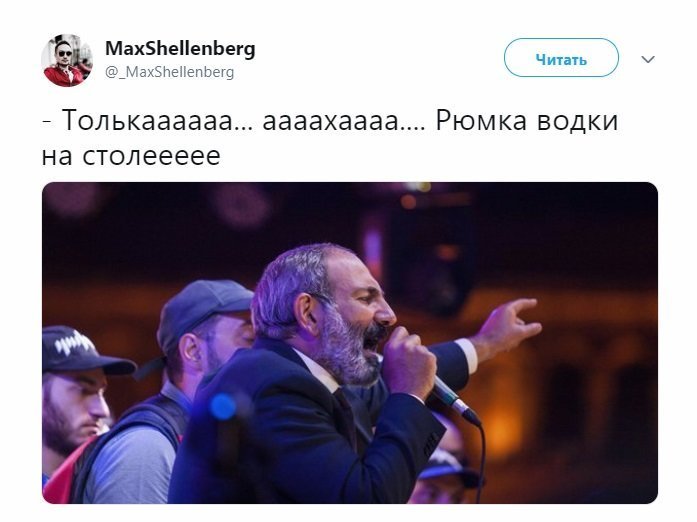Open the @_MaxShellenberg handle link
This screenshot has height=522, width=697.
169,72
